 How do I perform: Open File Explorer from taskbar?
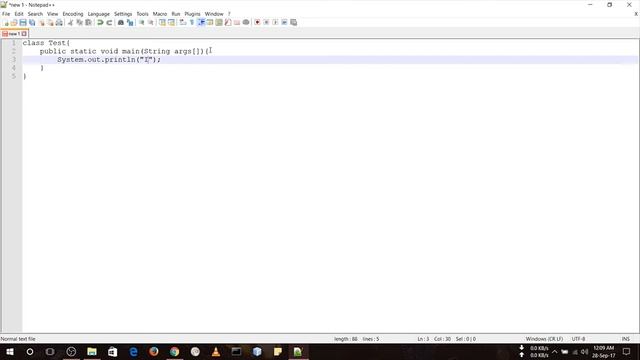pyautogui.click(x=92, y=351)
